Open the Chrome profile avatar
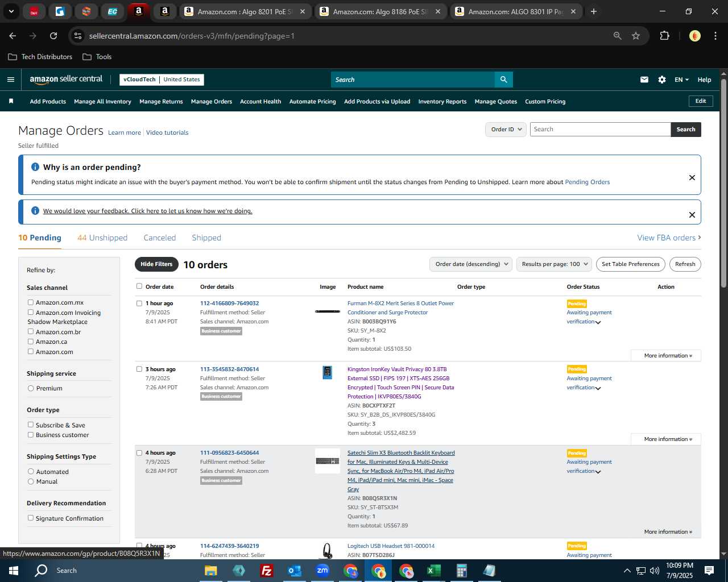The height and width of the screenshot is (582, 728). [695, 36]
